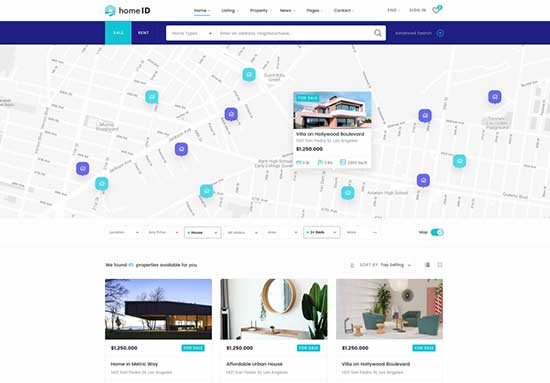Click the bathroom icon in the map popup
Screen dimensions: 550x383
320,162
